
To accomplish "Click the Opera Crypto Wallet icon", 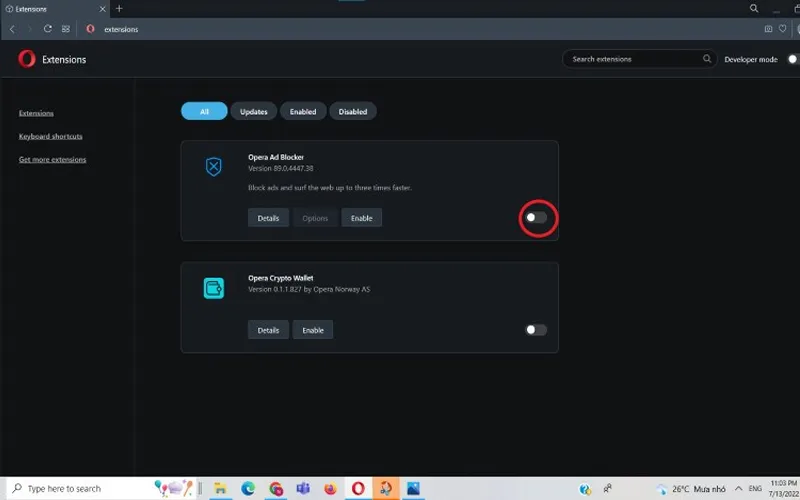I will click(x=214, y=288).
